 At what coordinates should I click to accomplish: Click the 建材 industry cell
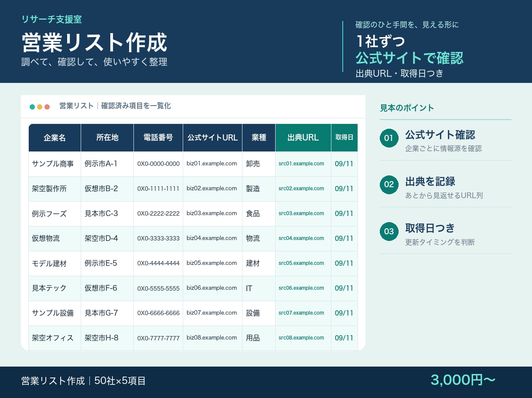click(x=259, y=264)
